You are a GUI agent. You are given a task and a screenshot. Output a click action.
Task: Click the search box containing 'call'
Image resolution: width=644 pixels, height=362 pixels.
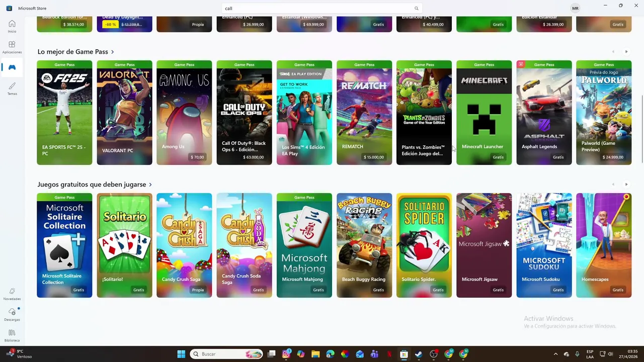[321, 9]
